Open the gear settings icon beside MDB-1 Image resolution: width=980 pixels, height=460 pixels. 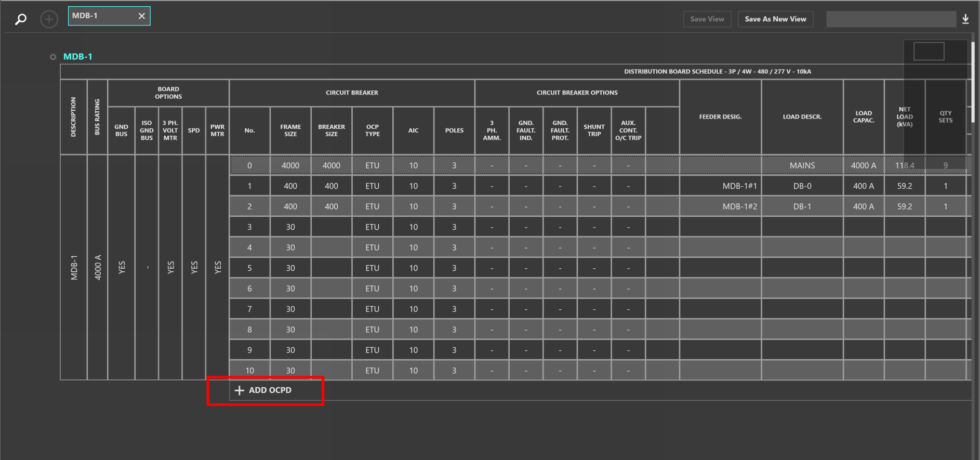pyautogui.click(x=53, y=57)
